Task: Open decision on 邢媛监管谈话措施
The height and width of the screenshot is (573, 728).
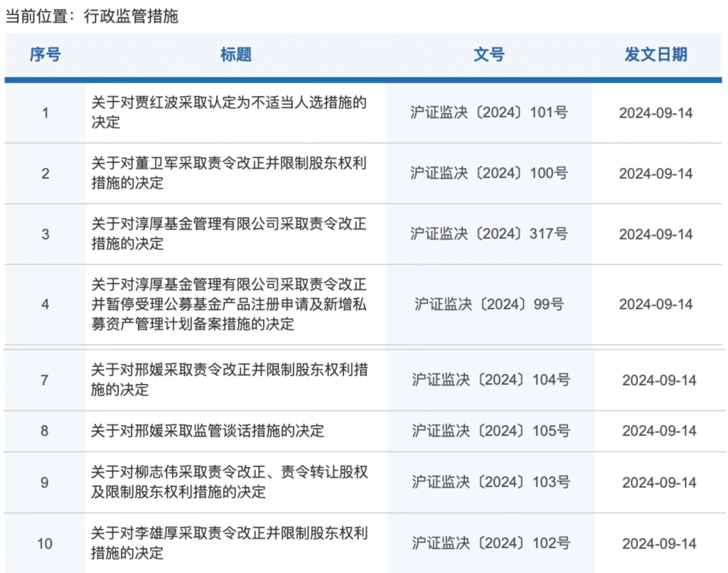Action: click(x=207, y=431)
